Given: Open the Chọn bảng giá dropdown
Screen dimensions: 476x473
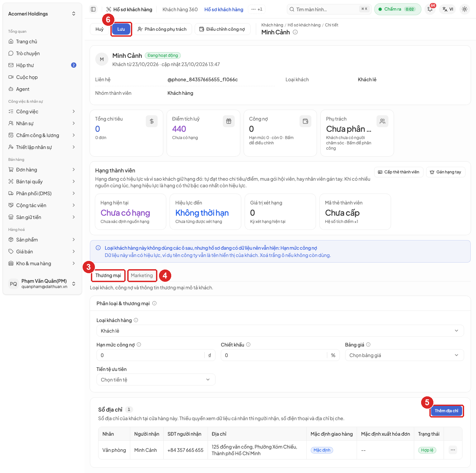Looking at the screenshot, I should (x=404, y=355).
